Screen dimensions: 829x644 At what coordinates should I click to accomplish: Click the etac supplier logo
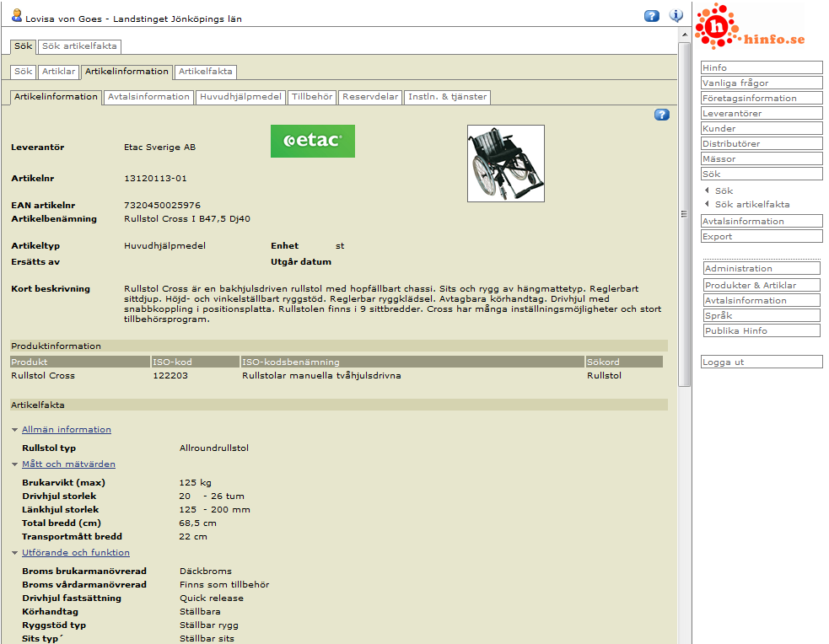[313, 141]
